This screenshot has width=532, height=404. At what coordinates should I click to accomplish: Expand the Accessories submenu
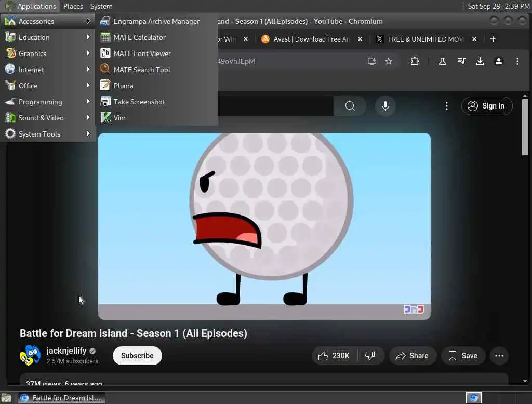47,21
